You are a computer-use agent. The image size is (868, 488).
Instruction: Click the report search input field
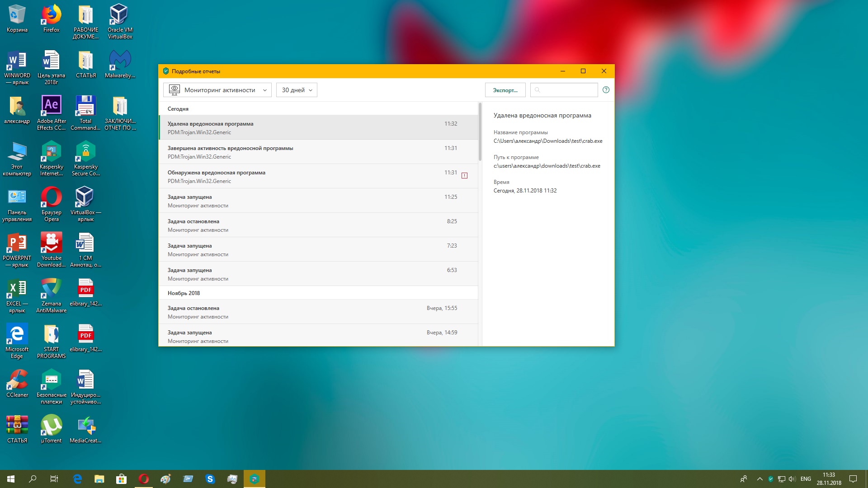coord(567,90)
